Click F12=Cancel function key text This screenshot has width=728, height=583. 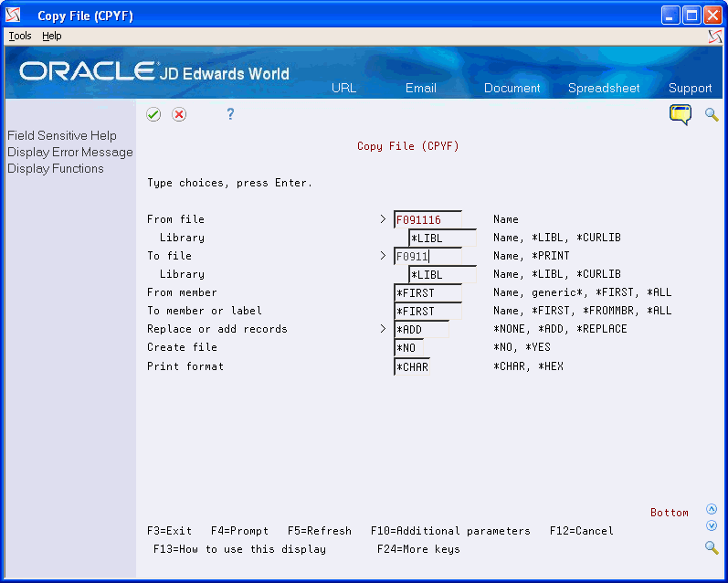(x=581, y=531)
